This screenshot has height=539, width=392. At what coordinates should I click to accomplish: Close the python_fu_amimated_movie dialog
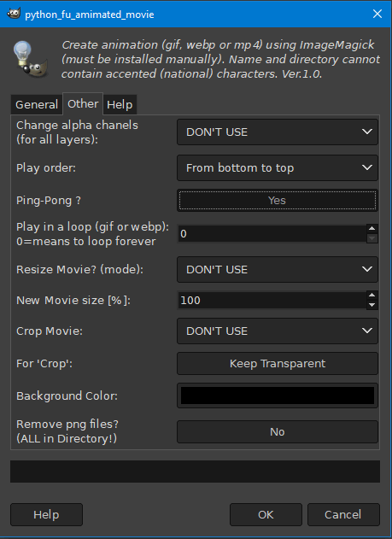click(x=377, y=14)
